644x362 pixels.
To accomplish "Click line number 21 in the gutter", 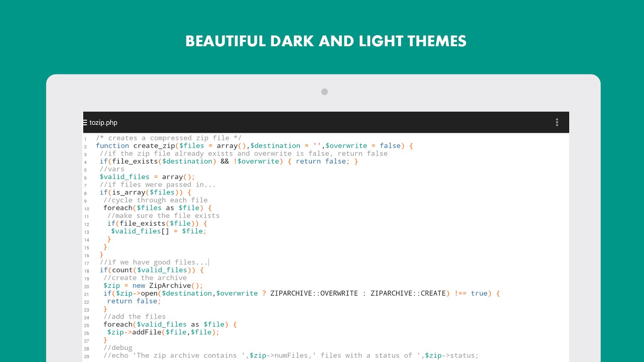I will coord(87,294).
